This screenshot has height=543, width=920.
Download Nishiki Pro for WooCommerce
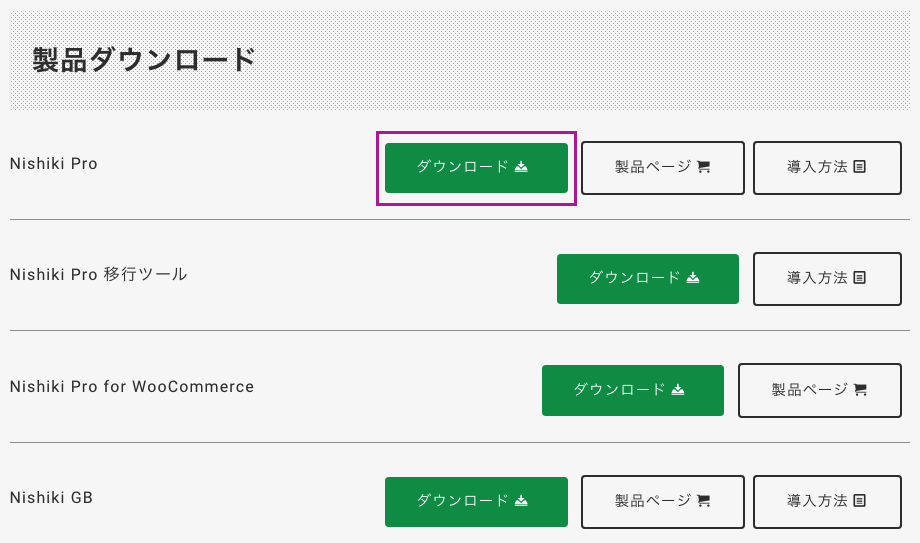coord(632,390)
